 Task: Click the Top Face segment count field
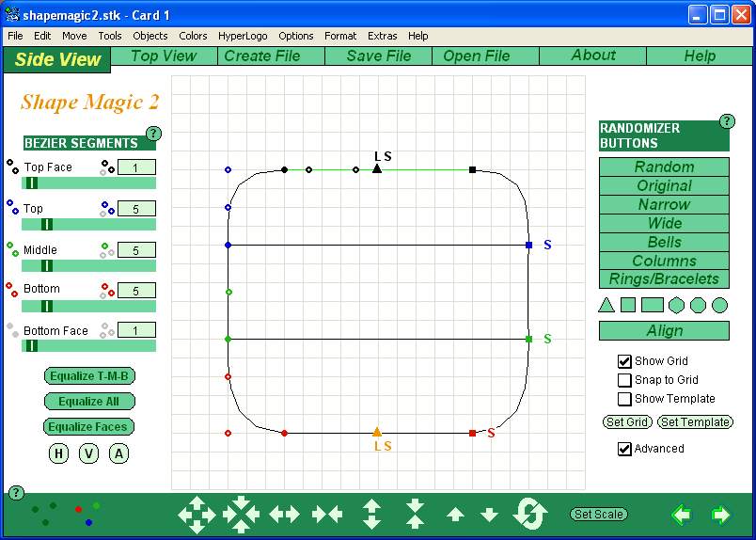tap(136, 167)
